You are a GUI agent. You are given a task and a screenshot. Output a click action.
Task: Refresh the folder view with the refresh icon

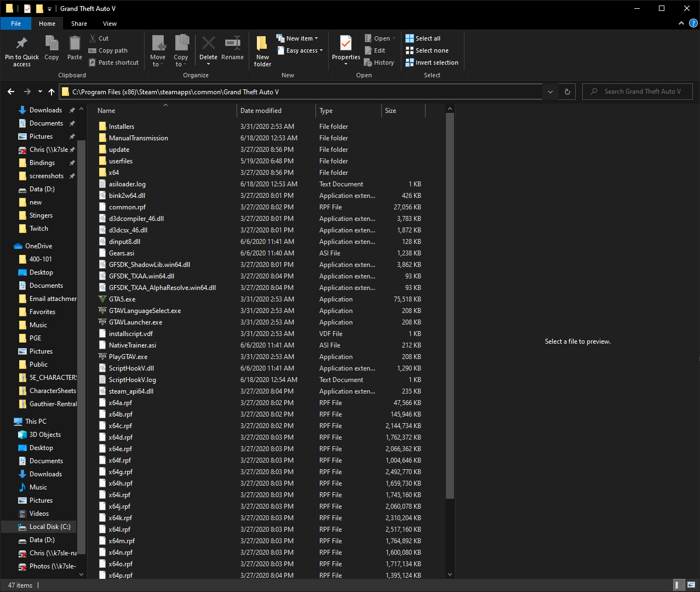click(x=567, y=92)
